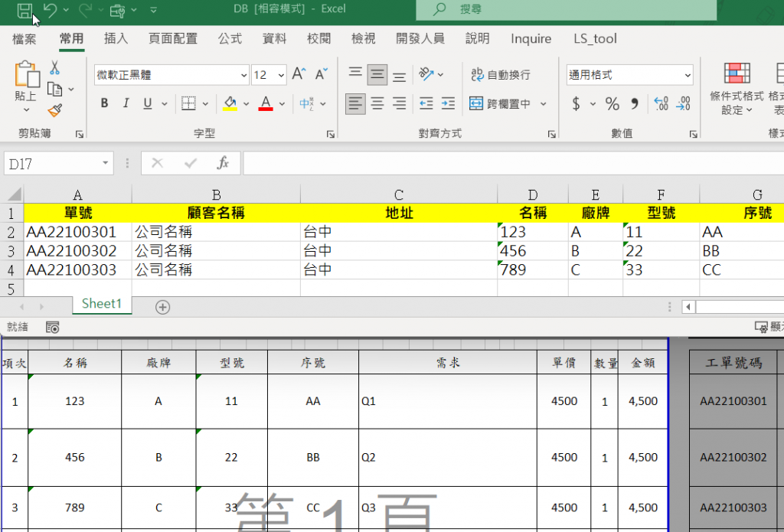Open the LS_tool tab
784x532 pixels.
595,38
